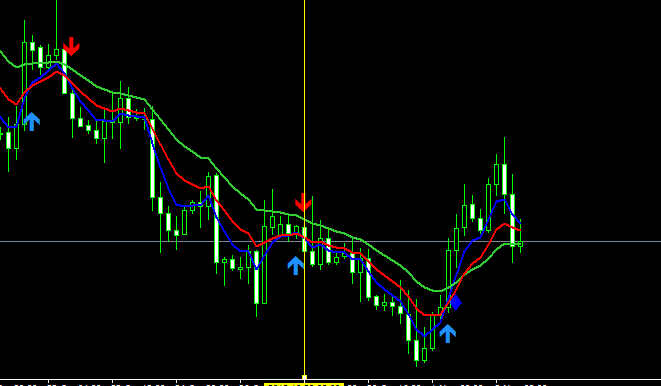Select the blue up arrow left of the yellow line

[x=296, y=266]
